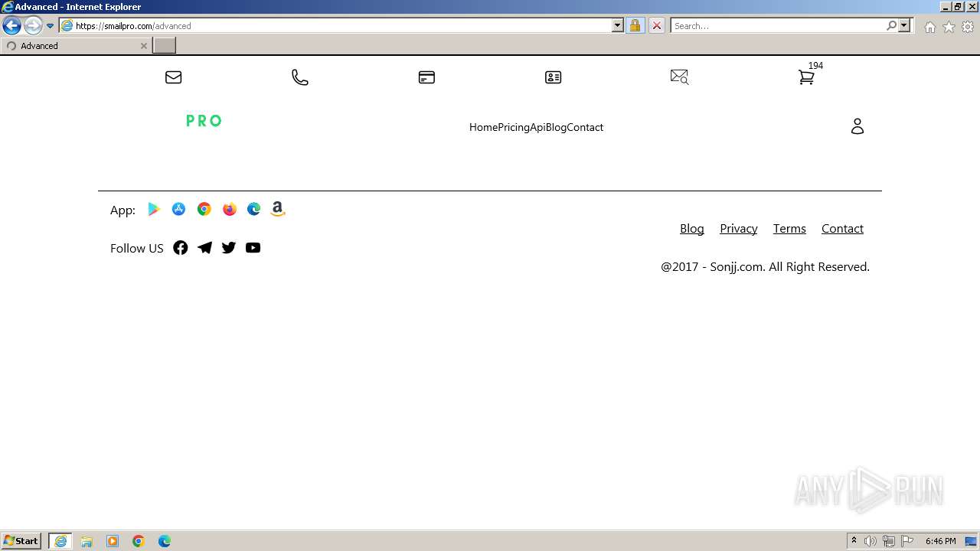The height and width of the screenshot is (551, 980).
Task: Open the user account profile icon
Action: tap(857, 126)
